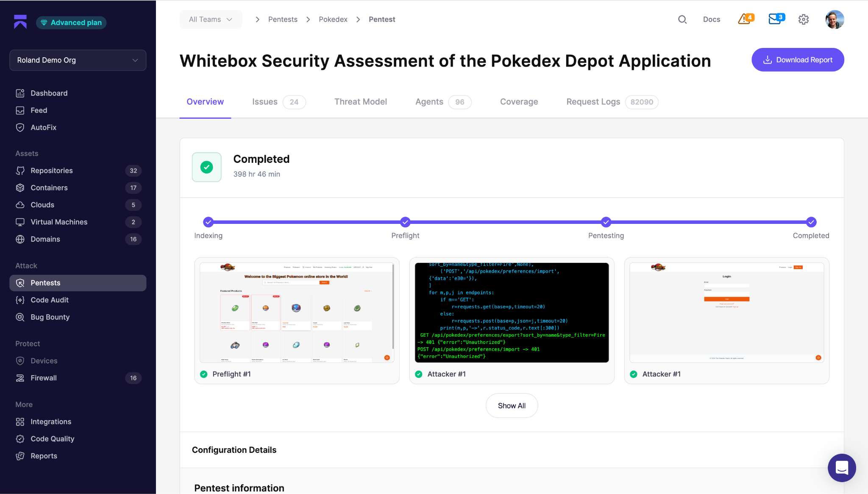Open the chat support bubble
868x494 pixels.
[x=842, y=468]
